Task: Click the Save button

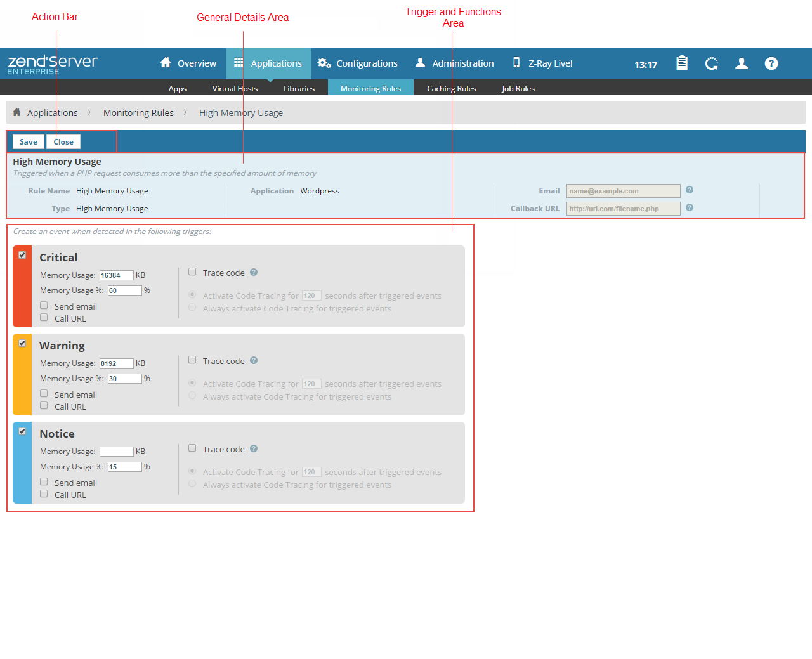Action: (x=29, y=142)
